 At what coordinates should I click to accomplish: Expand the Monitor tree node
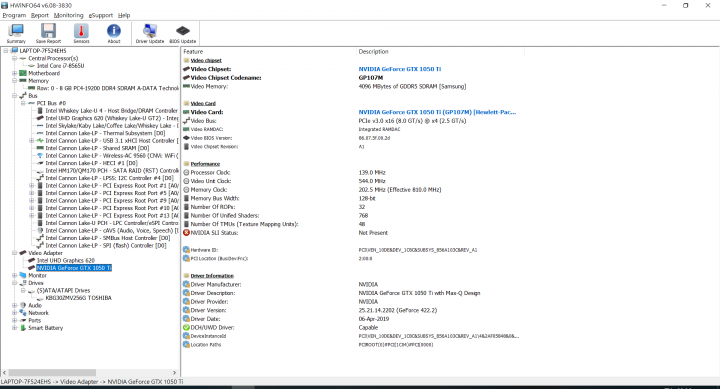coord(14,275)
